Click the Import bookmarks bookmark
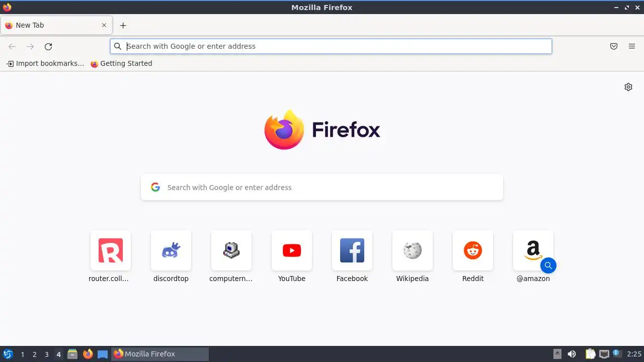 (45, 63)
